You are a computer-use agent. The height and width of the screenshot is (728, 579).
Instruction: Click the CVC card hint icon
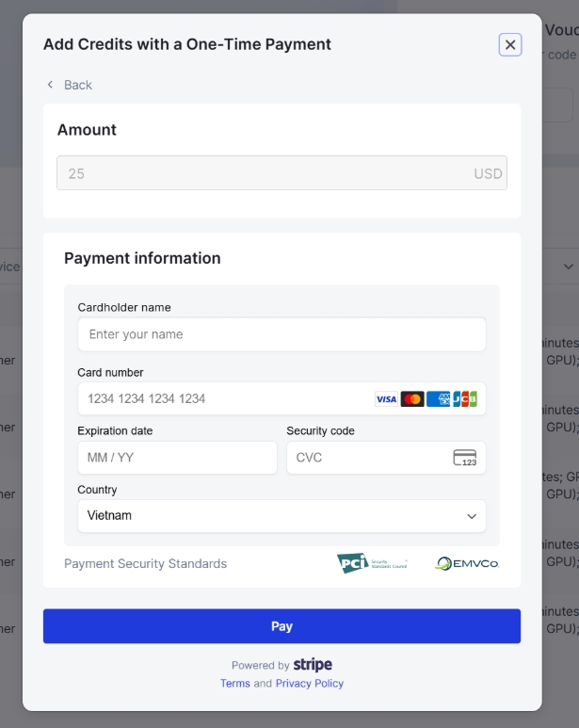coord(465,458)
